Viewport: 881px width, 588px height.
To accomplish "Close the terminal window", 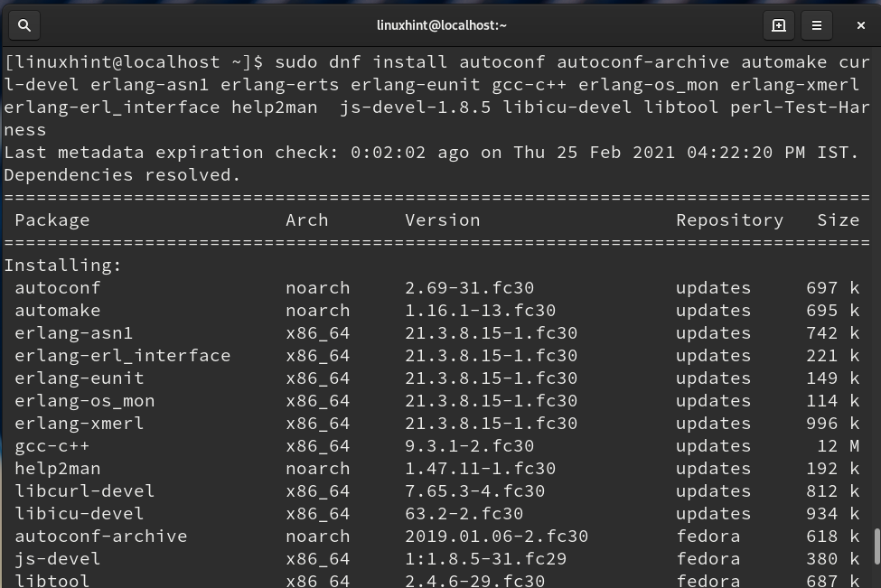I will coord(860,25).
